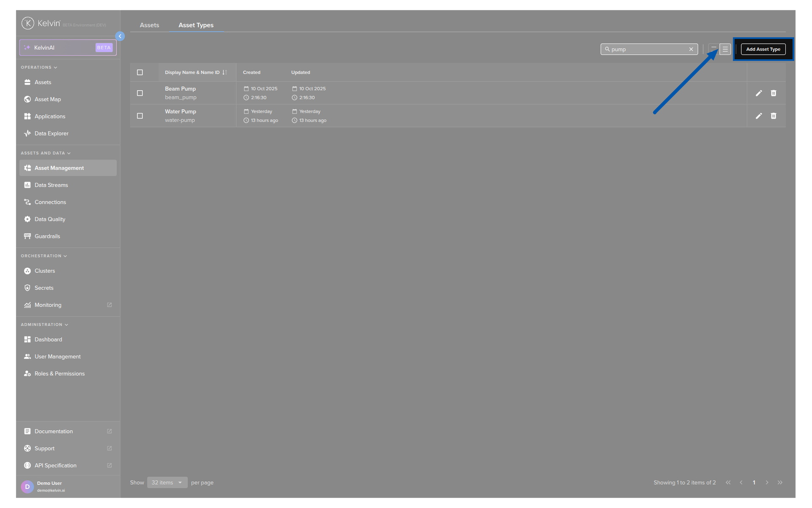Collapse the sidebar with the arrow button

click(x=120, y=36)
